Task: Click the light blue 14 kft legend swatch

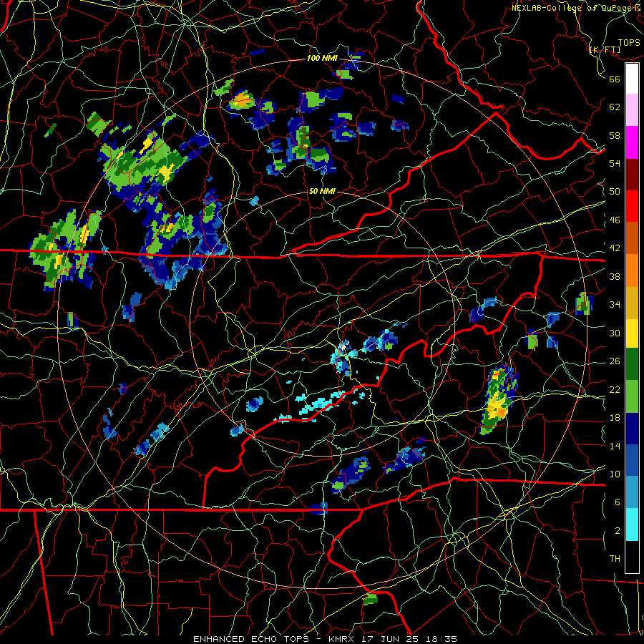Action: [632, 492]
